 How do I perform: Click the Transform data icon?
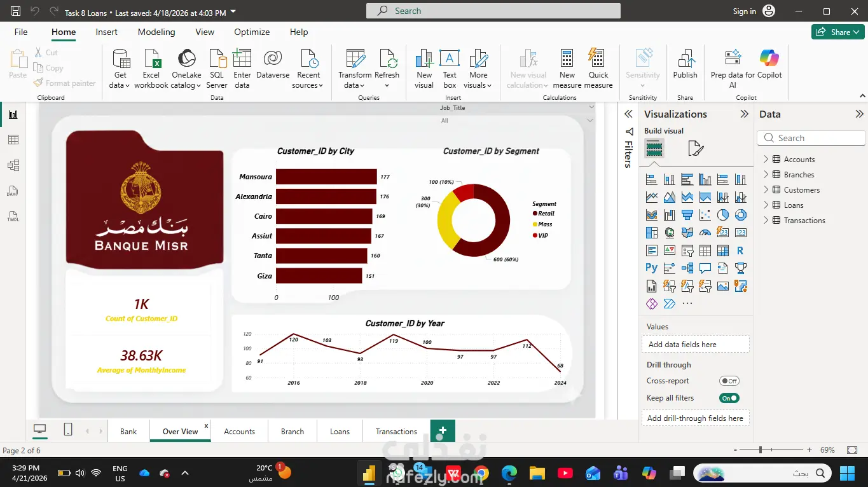coord(355,58)
